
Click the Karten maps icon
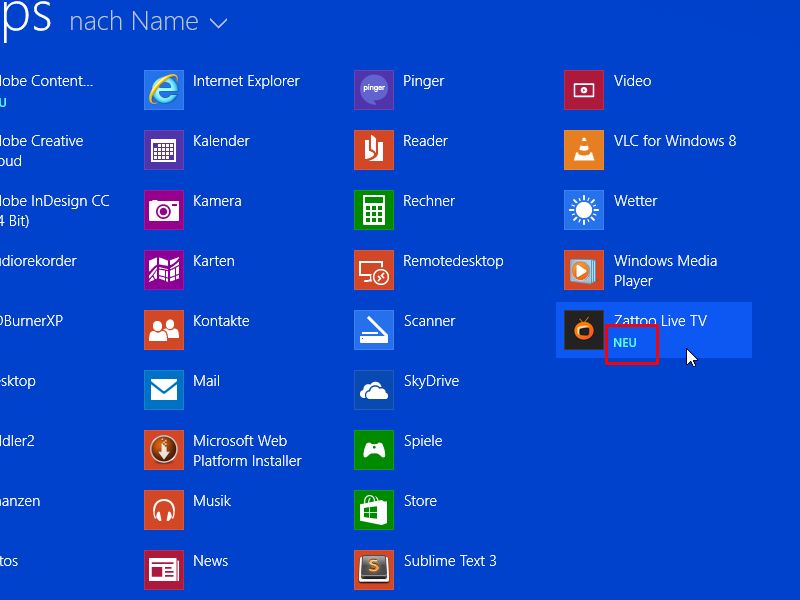click(164, 270)
